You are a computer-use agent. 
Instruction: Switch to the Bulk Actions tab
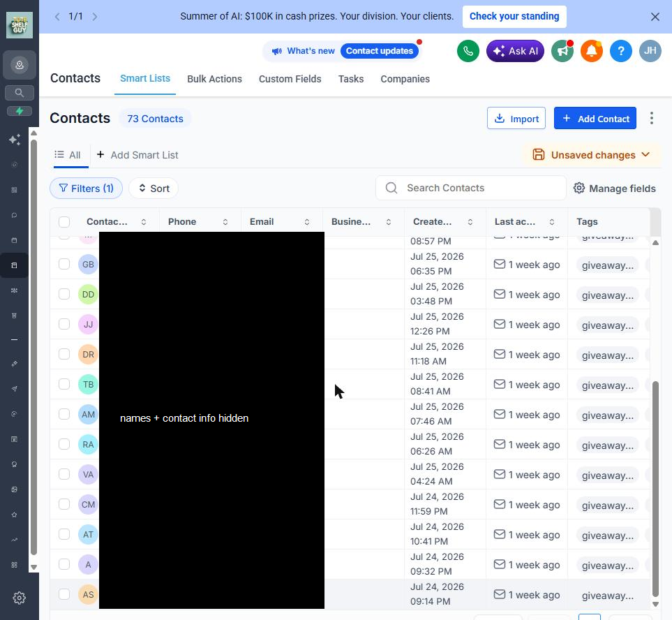(214, 79)
